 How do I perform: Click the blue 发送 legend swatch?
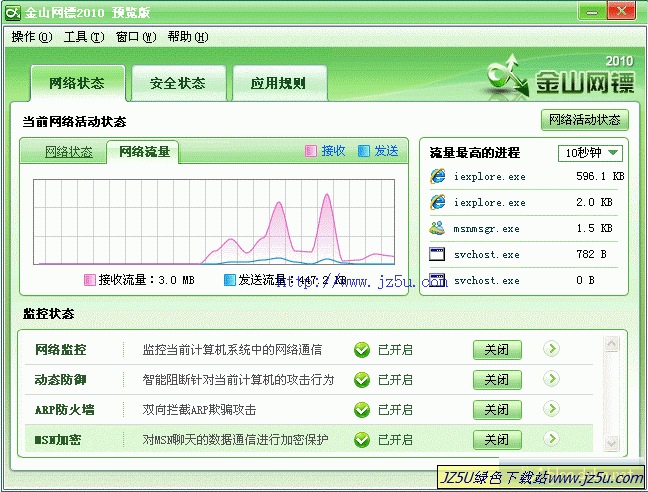pyautogui.click(x=364, y=151)
